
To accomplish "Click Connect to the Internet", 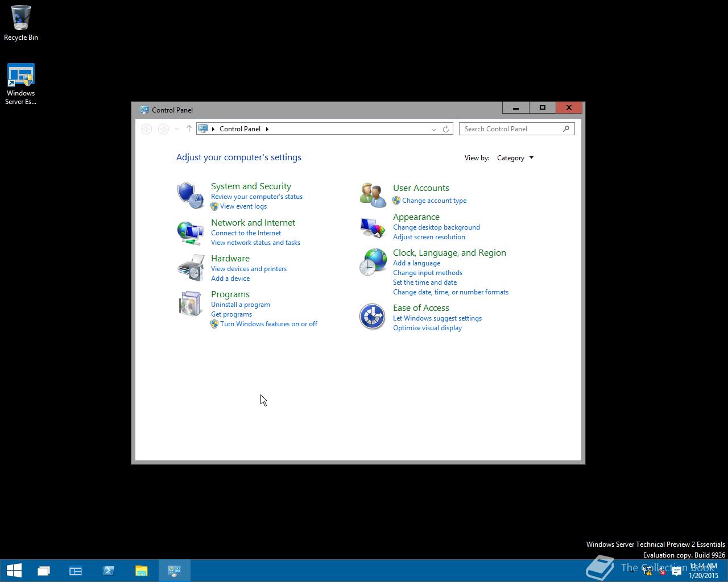I will point(246,233).
